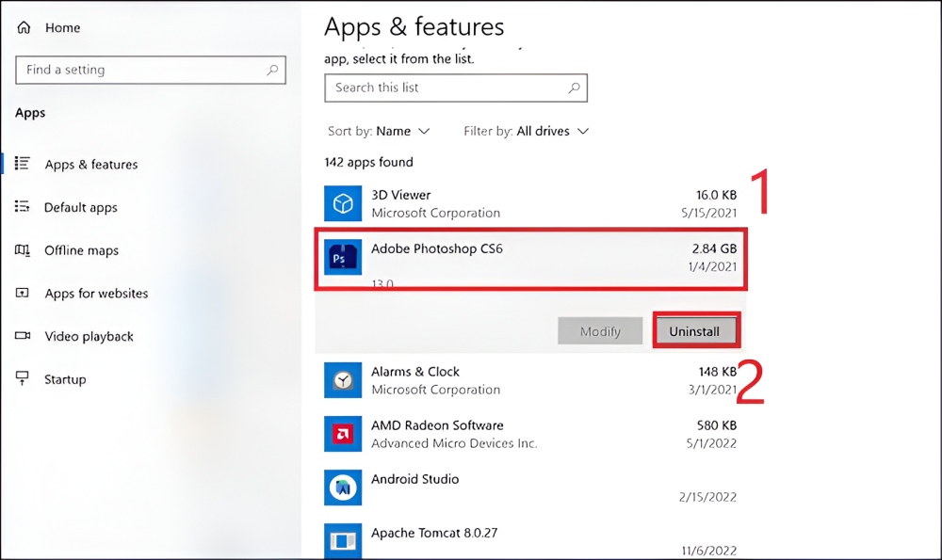
Task: Click the Modify button
Action: point(600,331)
